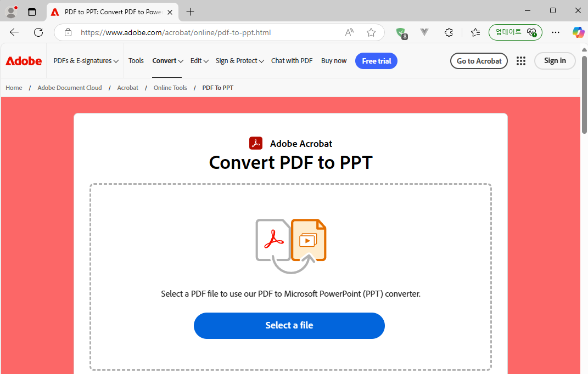Open Online Tools breadcrumb link
This screenshot has width=588, height=374.
(x=170, y=88)
